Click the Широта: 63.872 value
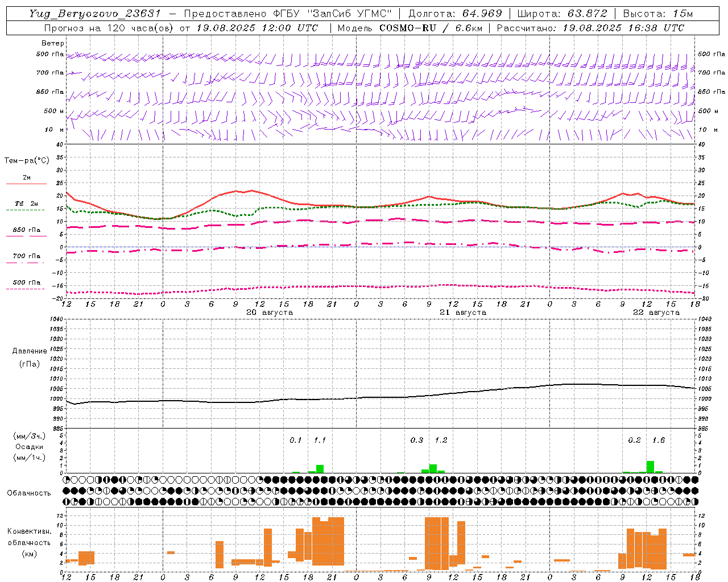728x582 pixels. [562, 13]
